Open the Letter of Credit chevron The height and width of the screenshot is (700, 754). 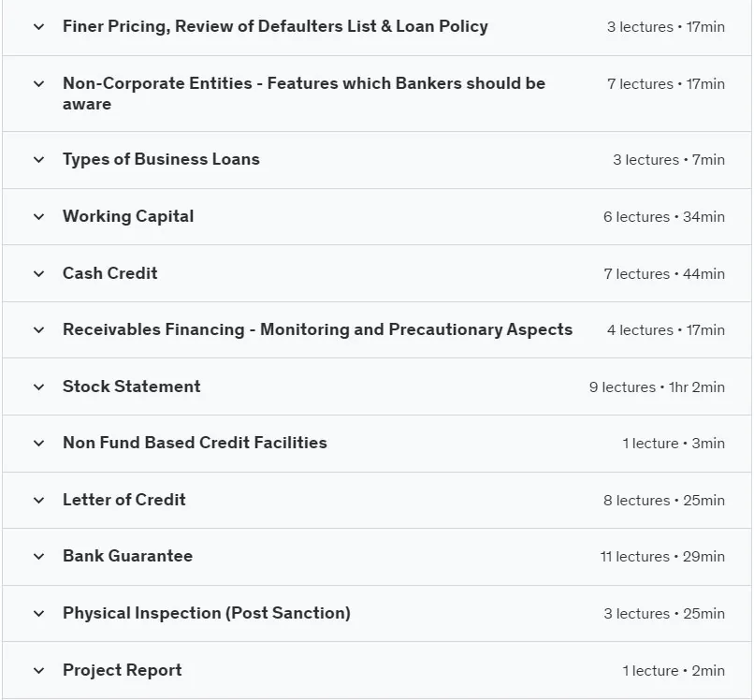click(x=39, y=501)
